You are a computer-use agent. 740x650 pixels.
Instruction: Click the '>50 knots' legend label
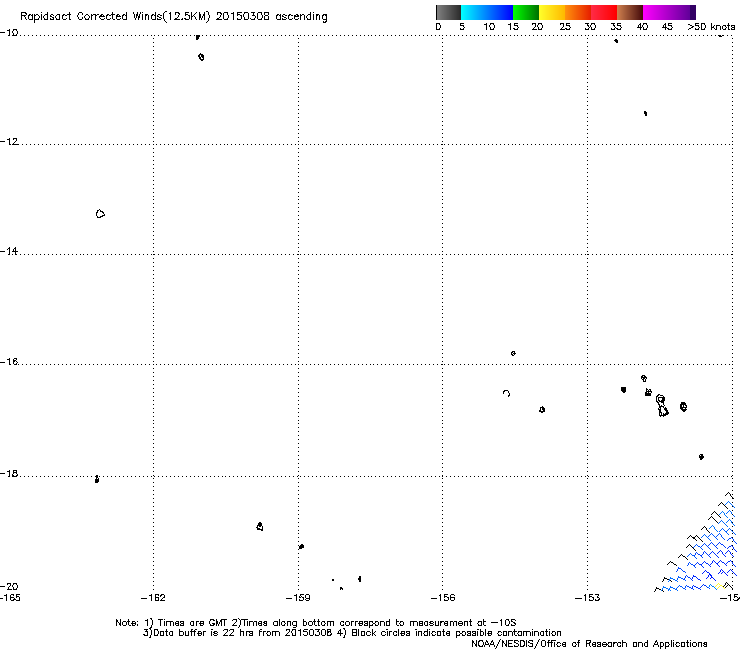(x=711, y=27)
